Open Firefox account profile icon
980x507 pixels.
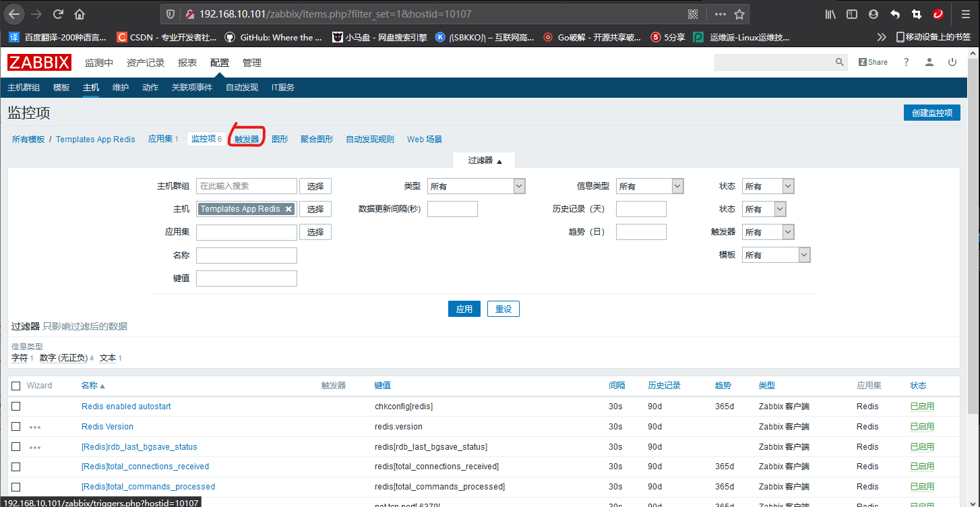pyautogui.click(x=874, y=14)
